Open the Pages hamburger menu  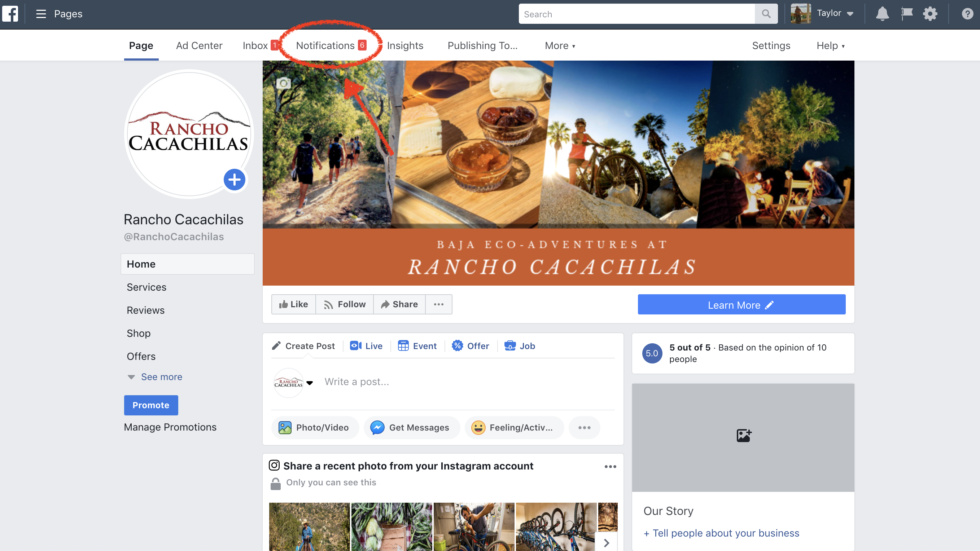[x=41, y=14]
